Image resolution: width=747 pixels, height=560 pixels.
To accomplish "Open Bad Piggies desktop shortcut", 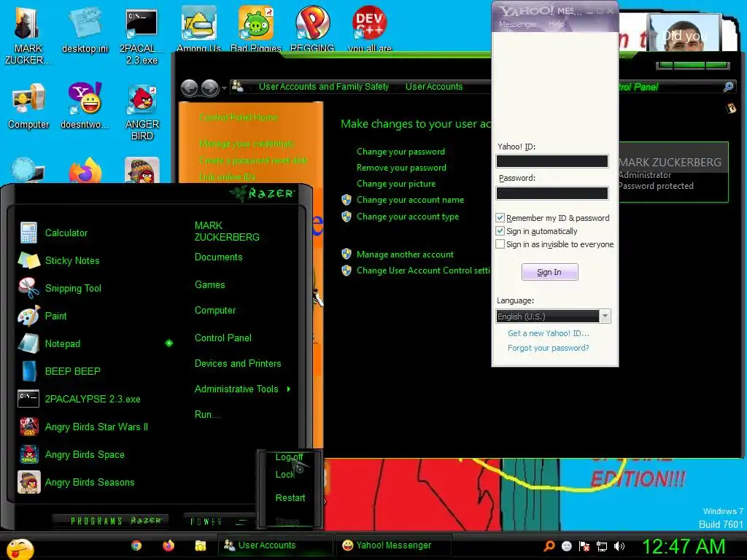I will pos(256,29).
